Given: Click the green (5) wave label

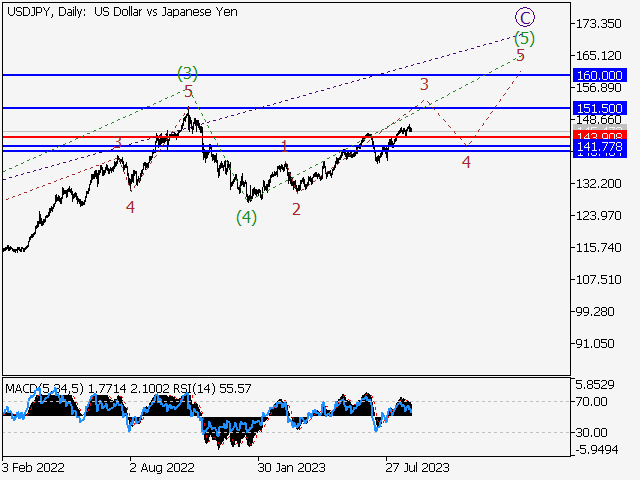Looking at the screenshot, I should coord(524,38).
